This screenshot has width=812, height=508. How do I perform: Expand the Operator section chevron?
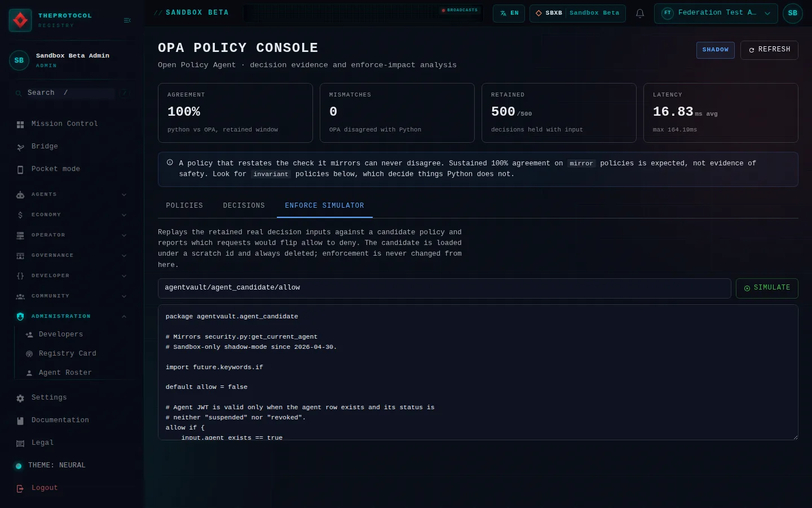(x=124, y=235)
